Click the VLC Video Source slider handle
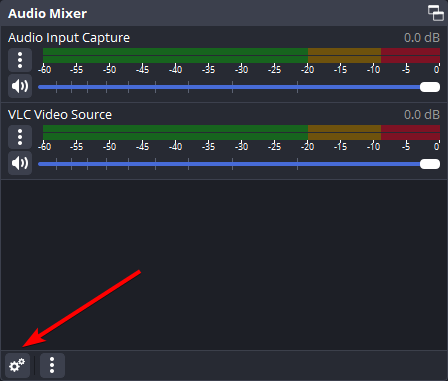 pyautogui.click(x=430, y=164)
